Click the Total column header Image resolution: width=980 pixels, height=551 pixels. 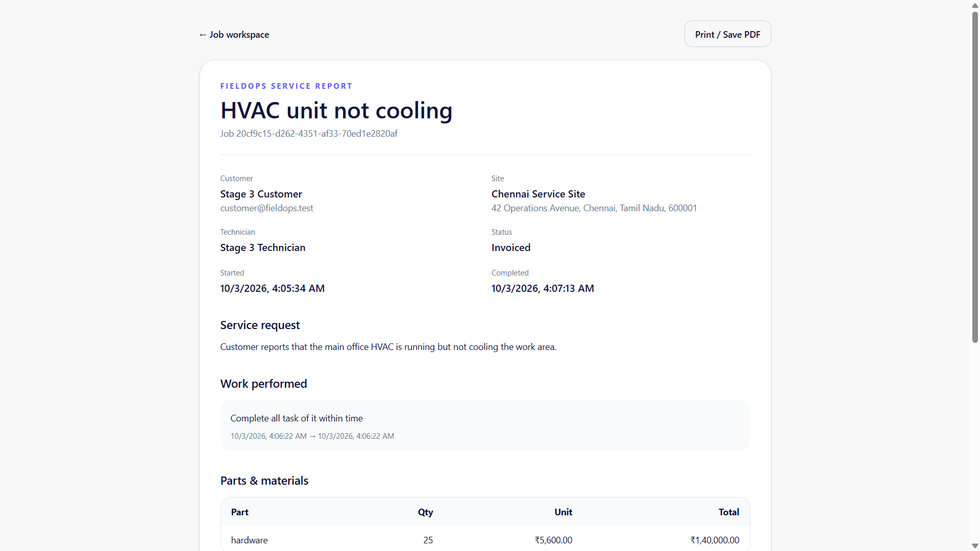coord(729,512)
